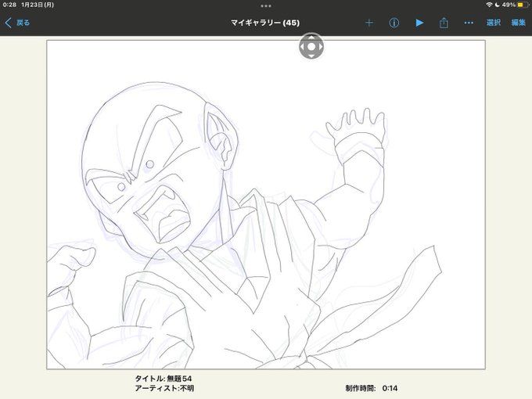The image size is (532, 399).
Task: Open the three-dot more options menu
Action: (469, 23)
